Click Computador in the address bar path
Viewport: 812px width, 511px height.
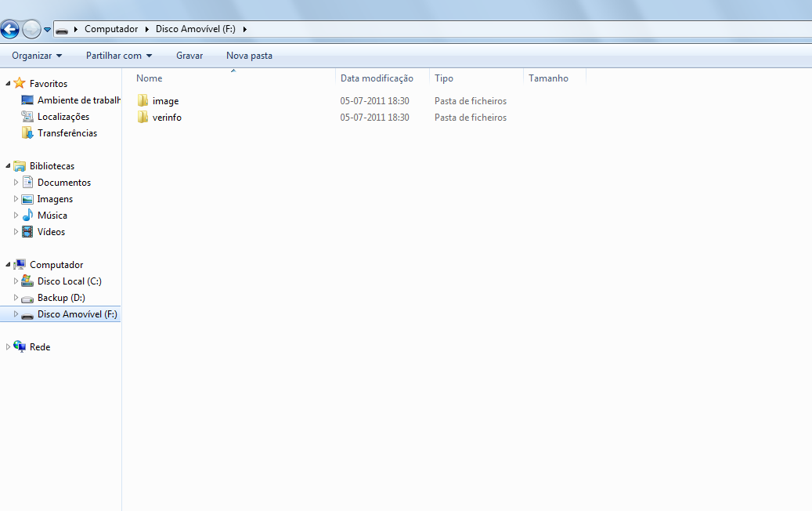click(x=111, y=29)
